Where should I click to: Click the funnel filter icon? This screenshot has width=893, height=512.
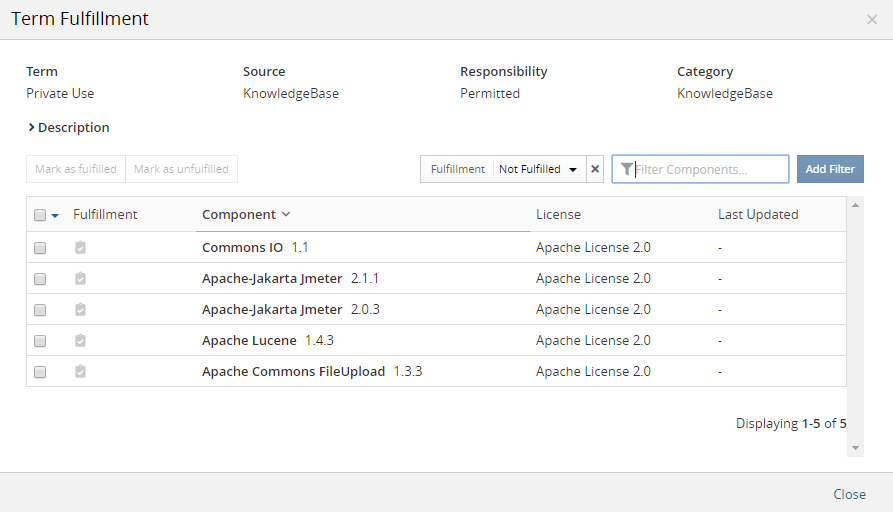pos(626,169)
